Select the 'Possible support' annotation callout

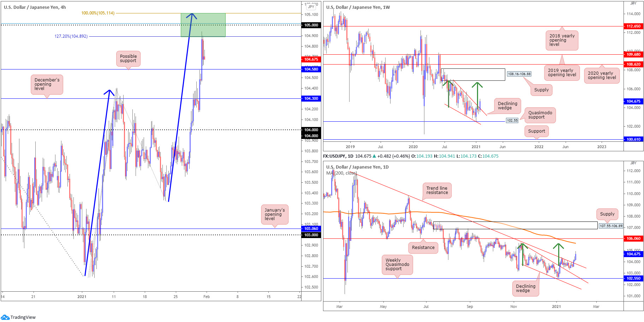[x=128, y=59]
